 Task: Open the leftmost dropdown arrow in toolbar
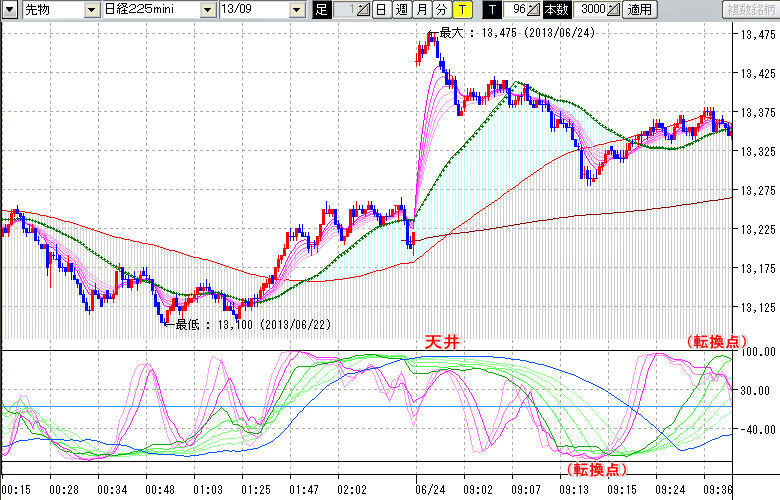click(x=7, y=10)
